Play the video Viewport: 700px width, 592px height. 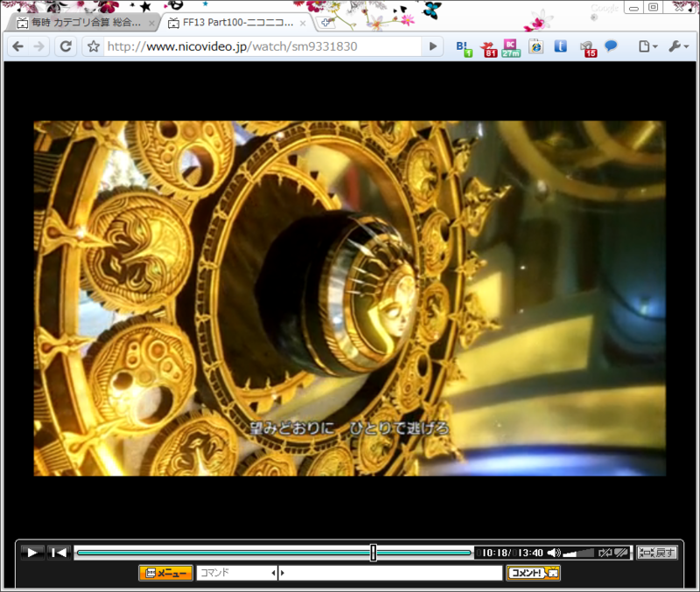tap(32, 553)
